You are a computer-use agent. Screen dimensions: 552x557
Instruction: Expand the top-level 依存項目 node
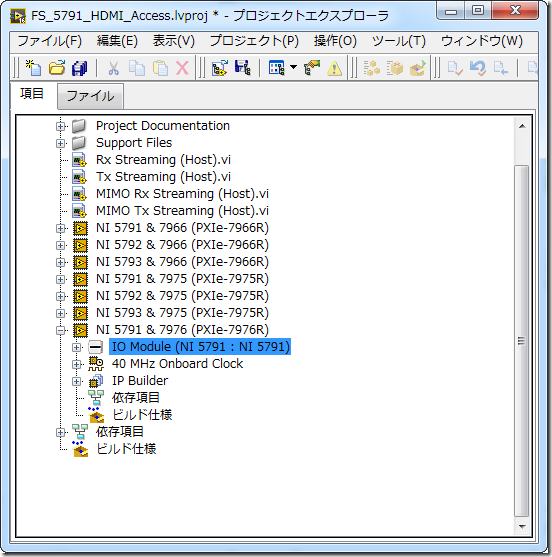[x=60, y=432]
